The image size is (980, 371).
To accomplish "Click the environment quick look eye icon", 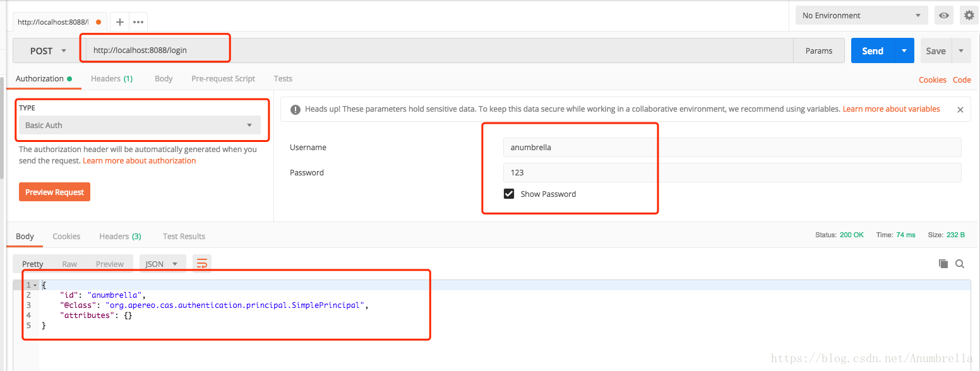I will coord(944,16).
